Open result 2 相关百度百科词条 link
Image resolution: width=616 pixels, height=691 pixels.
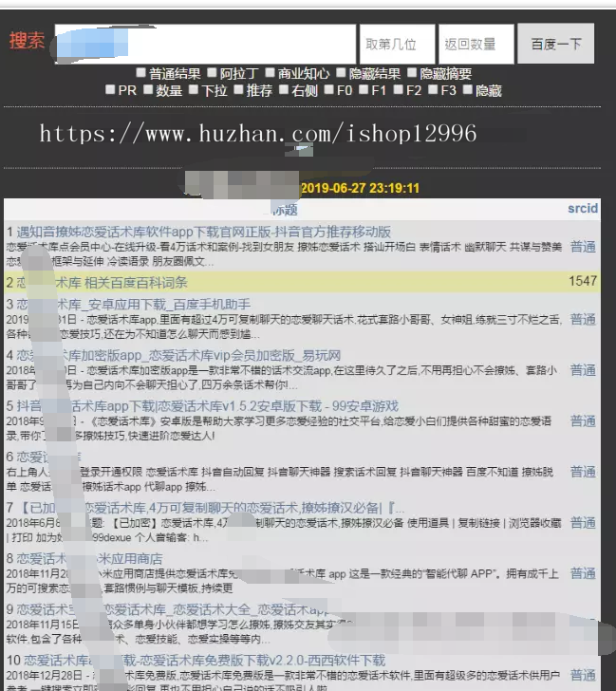(x=103, y=283)
